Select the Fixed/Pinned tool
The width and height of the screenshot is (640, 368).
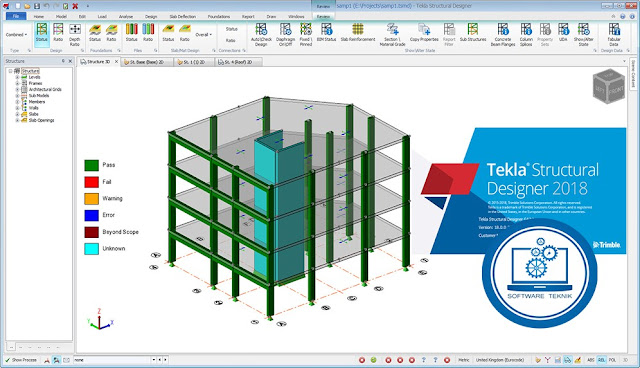[306, 34]
